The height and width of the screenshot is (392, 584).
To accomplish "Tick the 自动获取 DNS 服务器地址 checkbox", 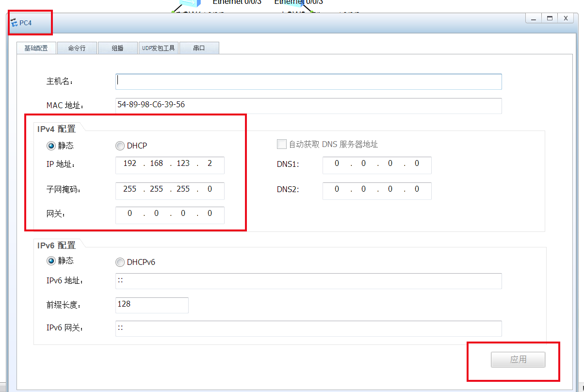I will [x=281, y=144].
